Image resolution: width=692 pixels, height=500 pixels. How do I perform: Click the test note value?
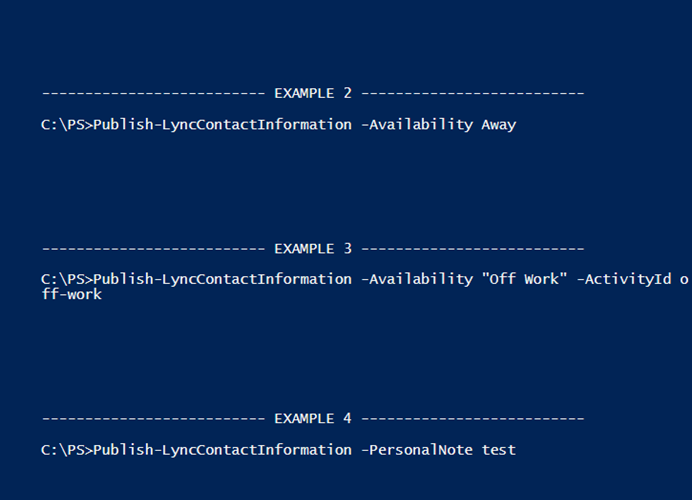(498, 450)
